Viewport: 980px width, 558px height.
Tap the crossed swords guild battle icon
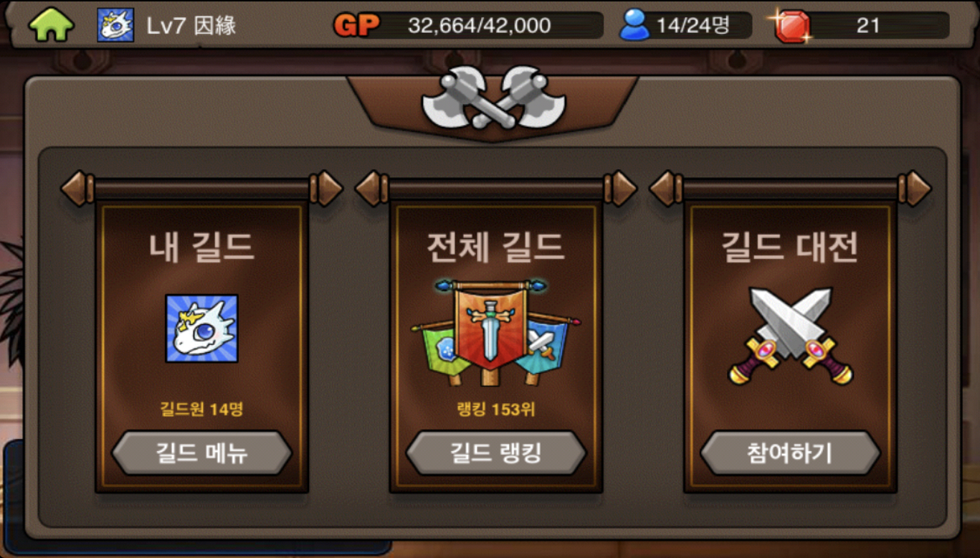(790, 336)
